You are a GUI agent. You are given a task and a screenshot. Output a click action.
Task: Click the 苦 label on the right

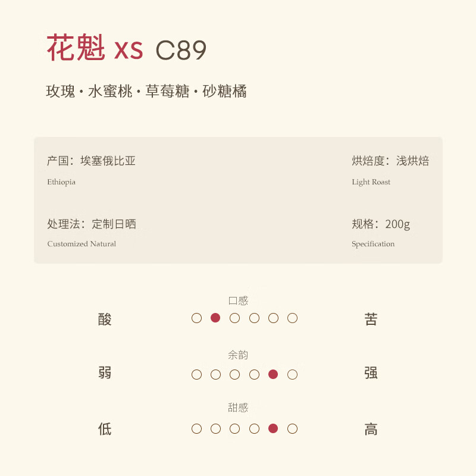tap(371, 320)
